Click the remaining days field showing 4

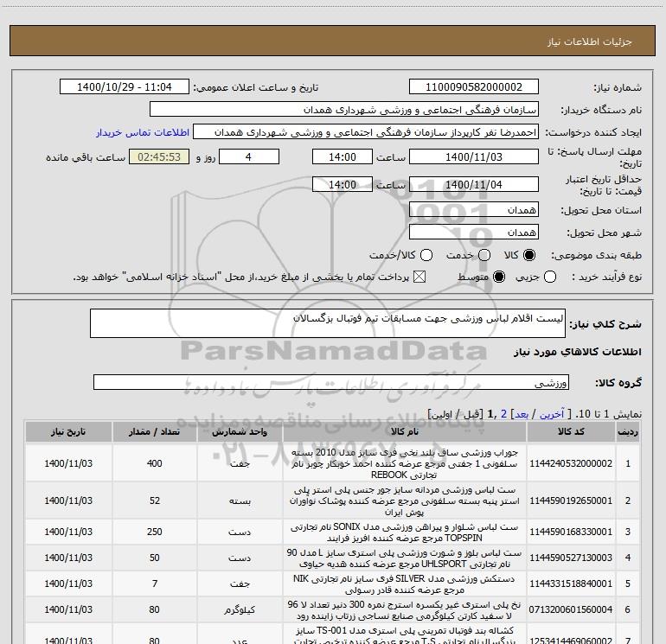249,156
